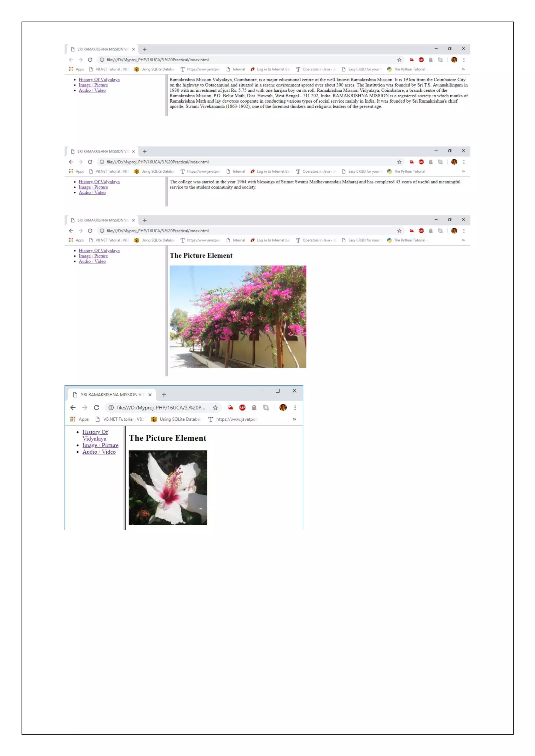Click reload icon in the hibiscus flower window

click(96, 408)
